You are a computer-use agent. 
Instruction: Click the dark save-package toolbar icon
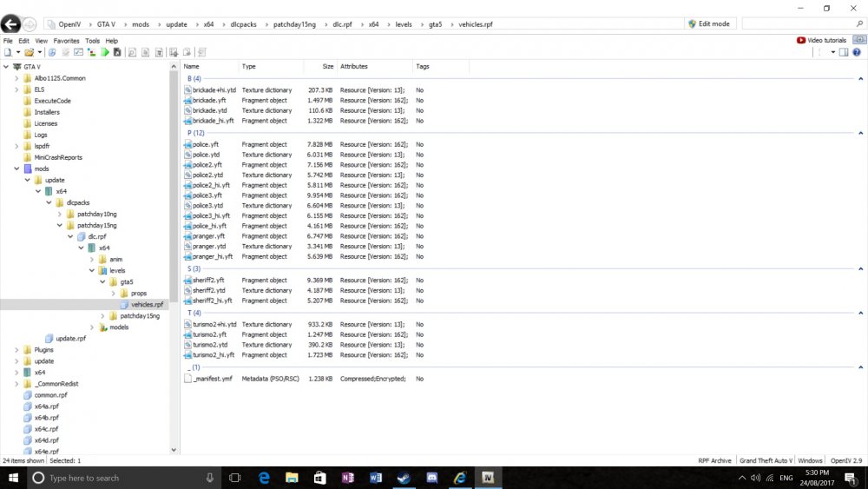[x=117, y=52]
